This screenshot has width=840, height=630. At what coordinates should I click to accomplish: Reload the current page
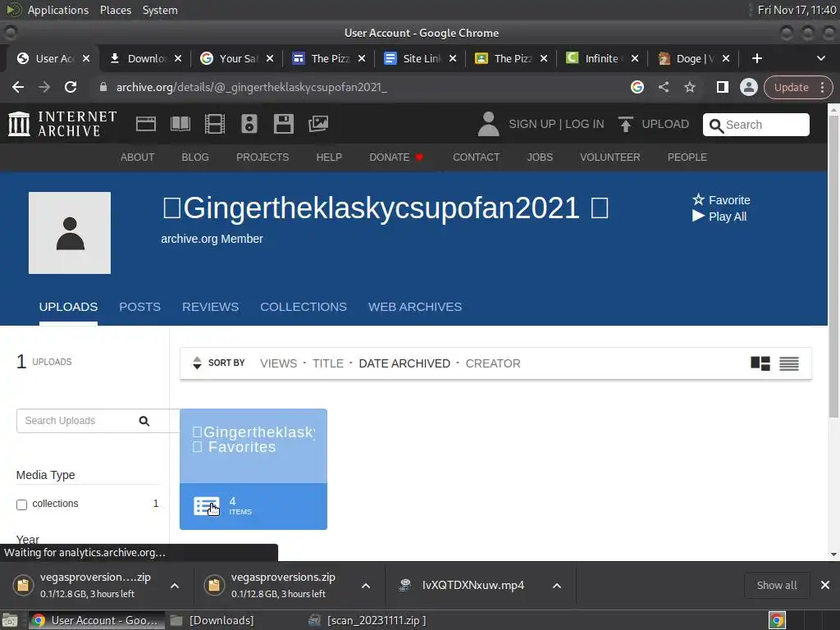(71, 87)
